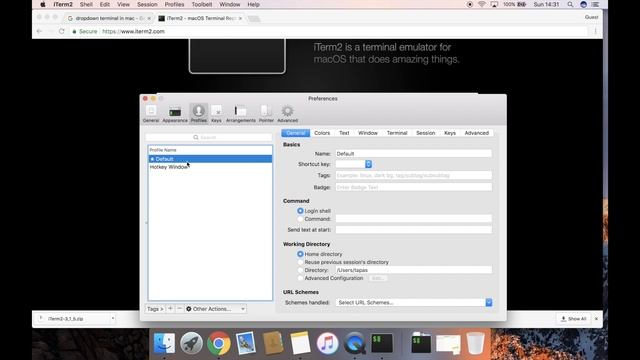Open the Help menu

coord(253,4)
